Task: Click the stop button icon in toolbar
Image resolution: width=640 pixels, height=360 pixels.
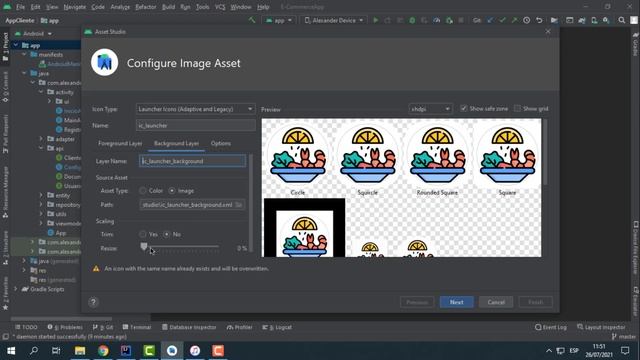Action: (x=461, y=20)
